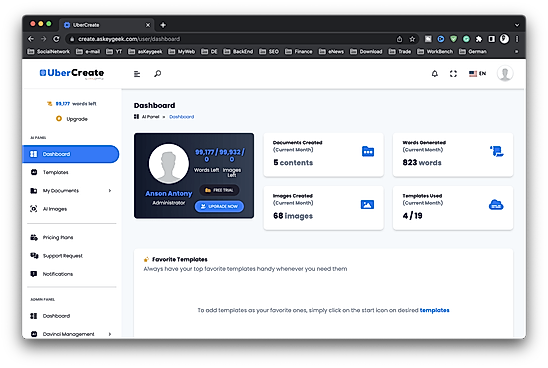The height and width of the screenshot is (368, 548).
Task: Open the EN language selector
Action: click(x=477, y=73)
